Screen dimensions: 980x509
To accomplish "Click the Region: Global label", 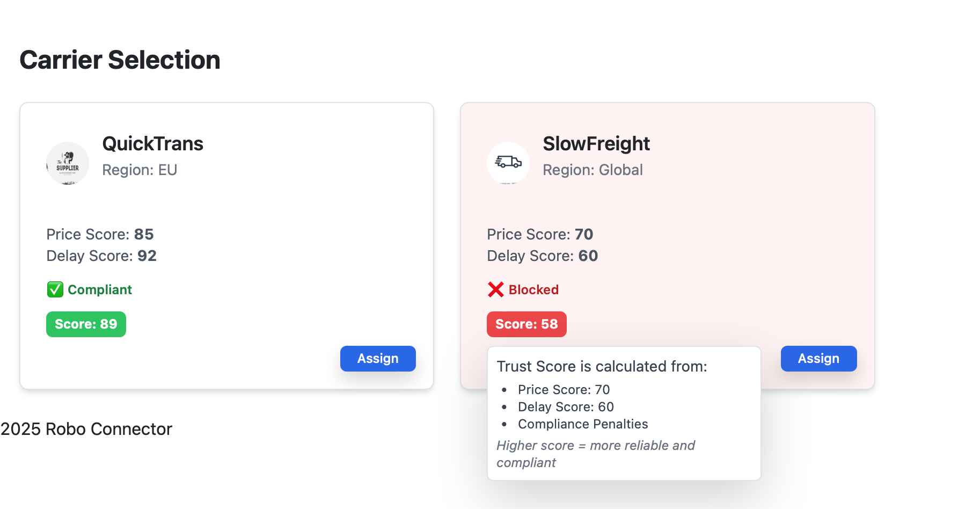I will [x=593, y=170].
